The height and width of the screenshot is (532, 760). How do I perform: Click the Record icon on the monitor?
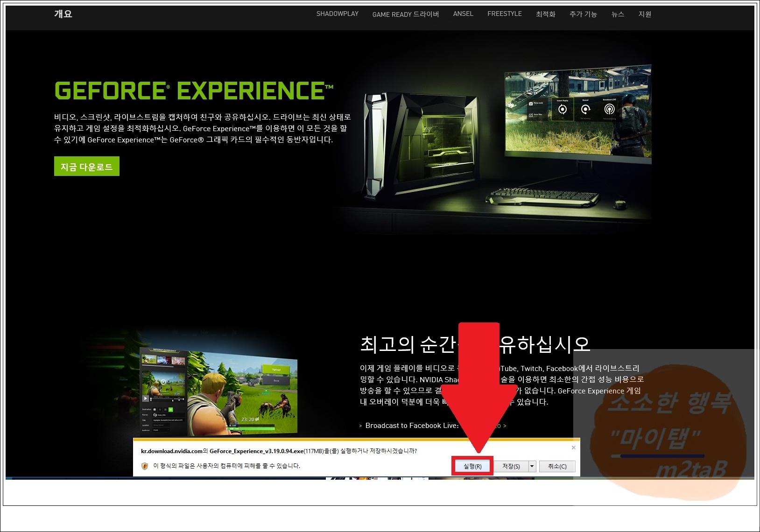click(x=585, y=109)
